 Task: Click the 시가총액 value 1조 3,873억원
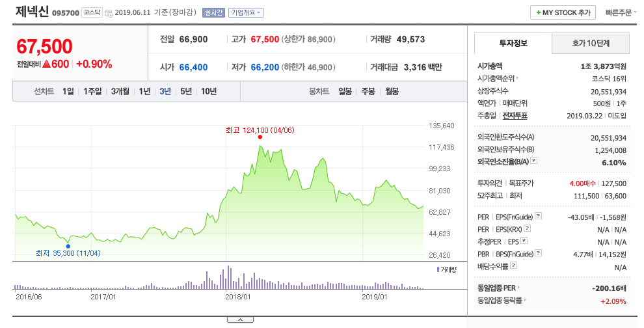(x=603, y=66)
